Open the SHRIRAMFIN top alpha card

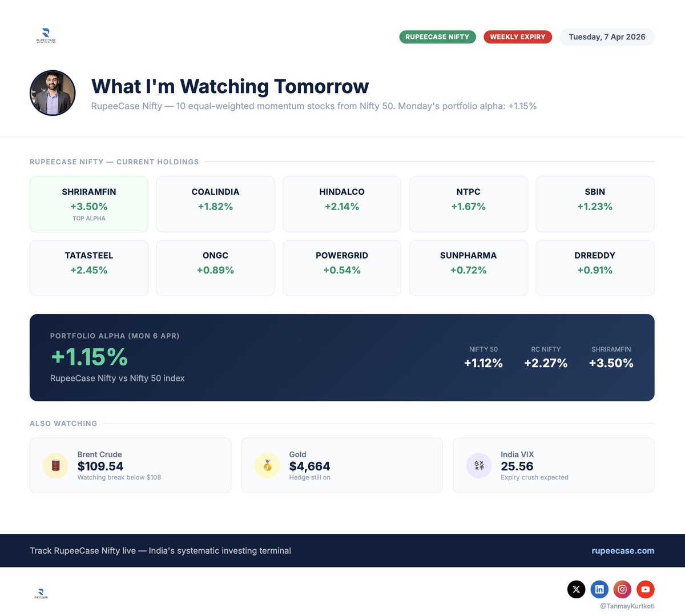89,204
